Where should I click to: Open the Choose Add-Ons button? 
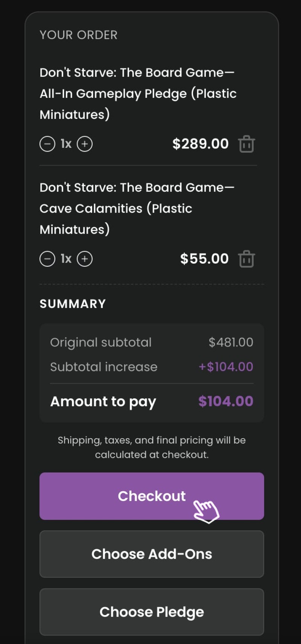coord(152,554)
